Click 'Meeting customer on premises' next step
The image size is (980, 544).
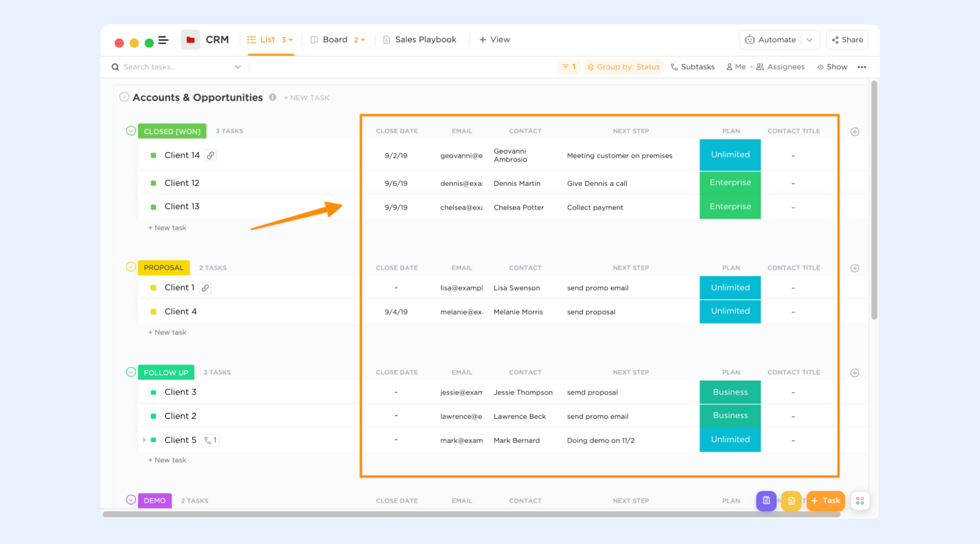pos(619,156)
